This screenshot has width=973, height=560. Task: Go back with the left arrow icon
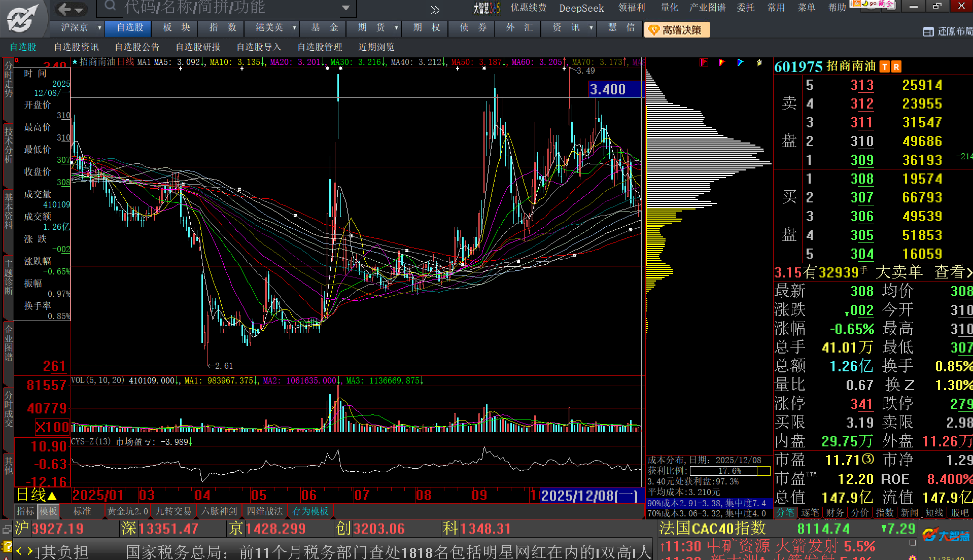coord(64,9)
